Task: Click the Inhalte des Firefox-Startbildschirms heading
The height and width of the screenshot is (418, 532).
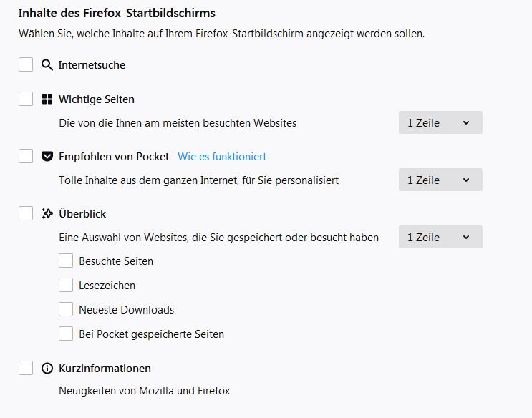Action: click(117, 13)
